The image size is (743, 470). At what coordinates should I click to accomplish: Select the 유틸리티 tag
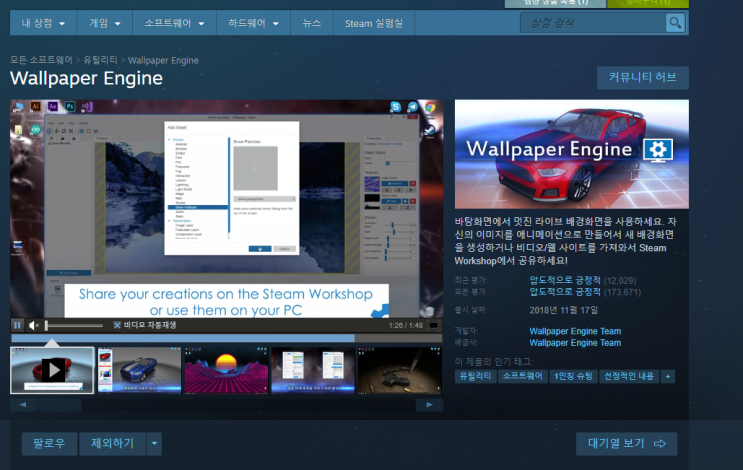click(x=475, y=376)
